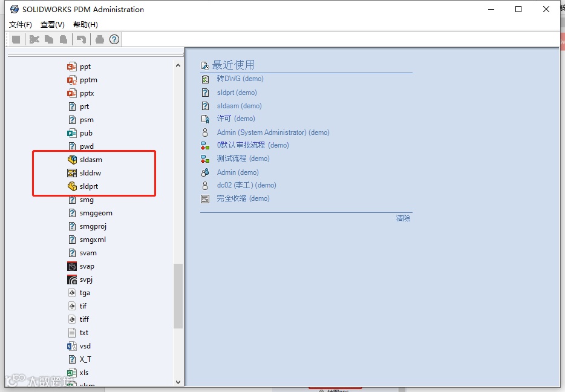Open recent item 许可 (demo)
Image resolution: width=565 pixels, height=392 pixels.
(236, 119)
